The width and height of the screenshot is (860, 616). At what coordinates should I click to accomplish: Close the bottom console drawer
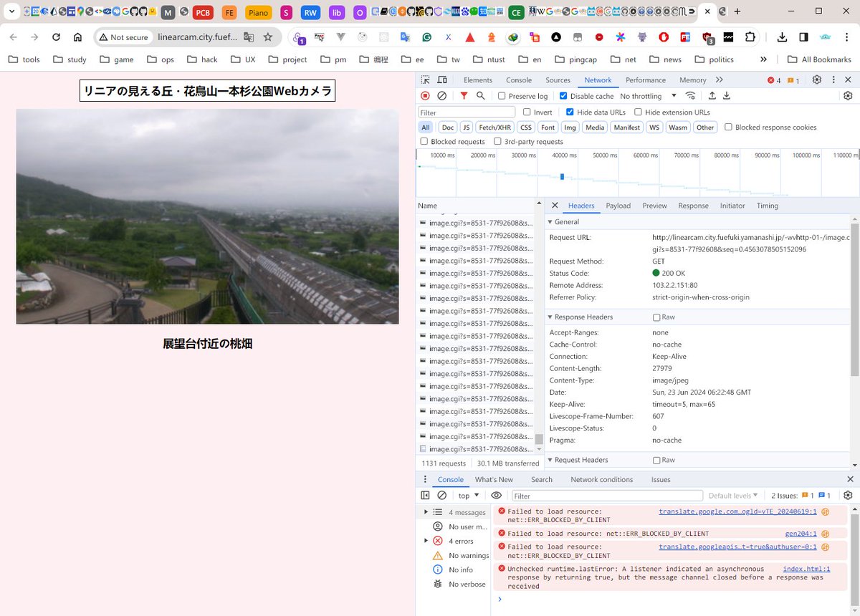tap(850, 479)
